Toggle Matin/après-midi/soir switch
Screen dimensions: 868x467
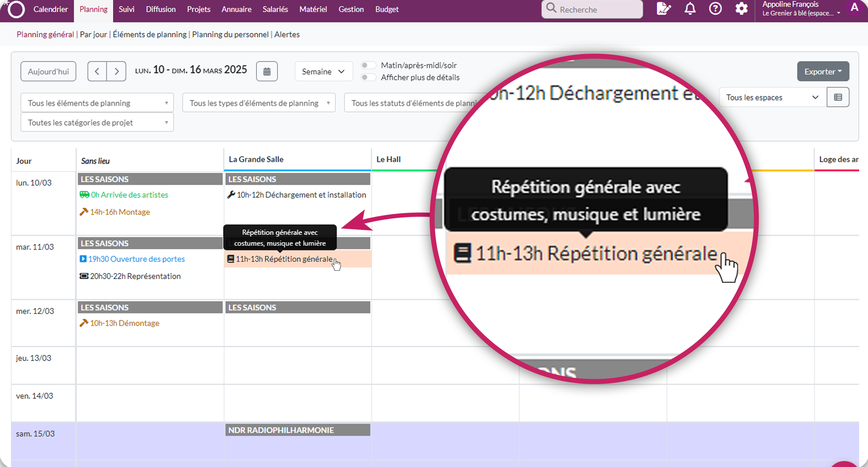[x=368, y=65]
